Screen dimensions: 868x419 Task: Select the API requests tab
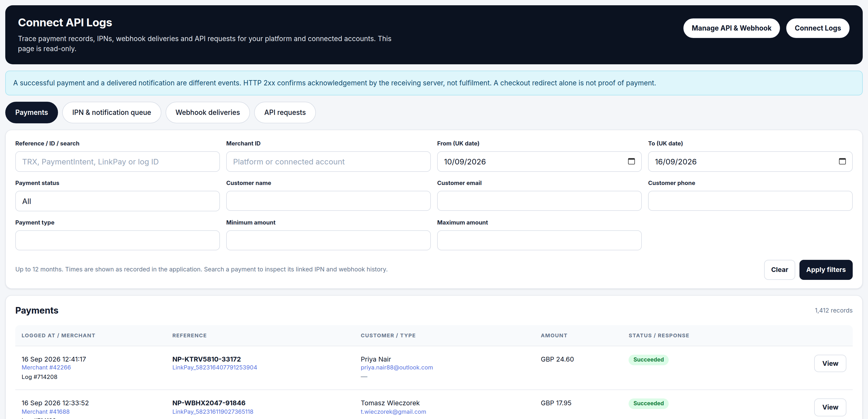coord(285,113)
